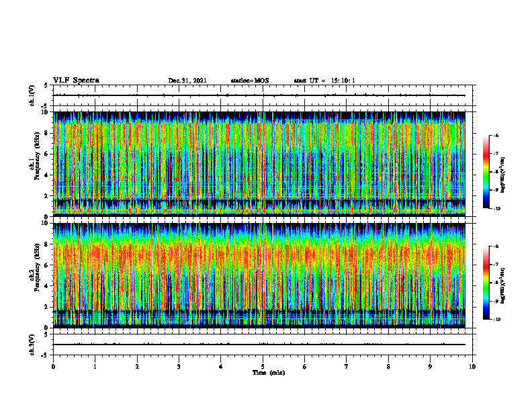Click the ch.2 color bar log(PSD) label
The image size is (532, 411).
tap(504, 285)
